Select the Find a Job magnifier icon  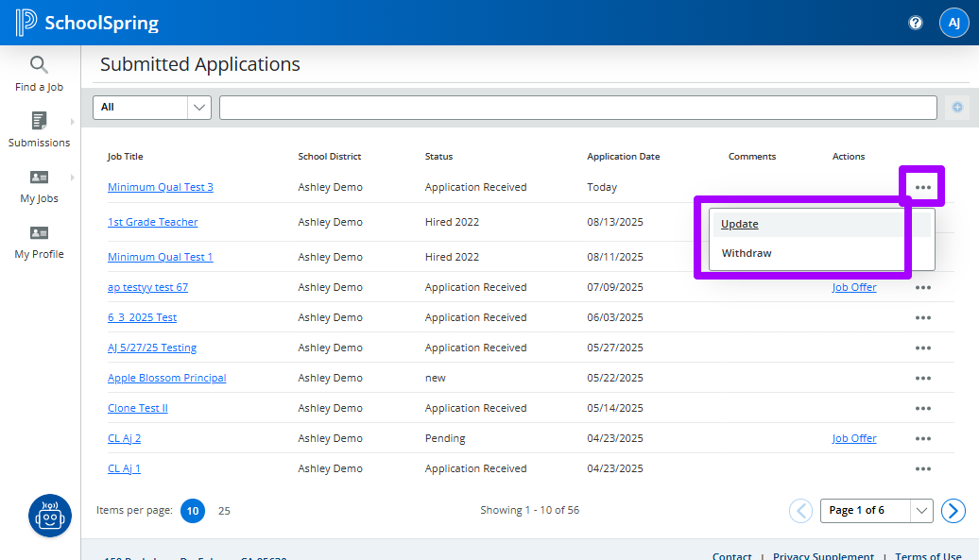[38, 64]
